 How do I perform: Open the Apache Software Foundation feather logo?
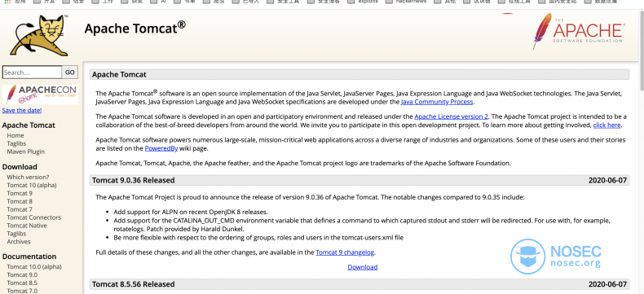tap(578, 31)
